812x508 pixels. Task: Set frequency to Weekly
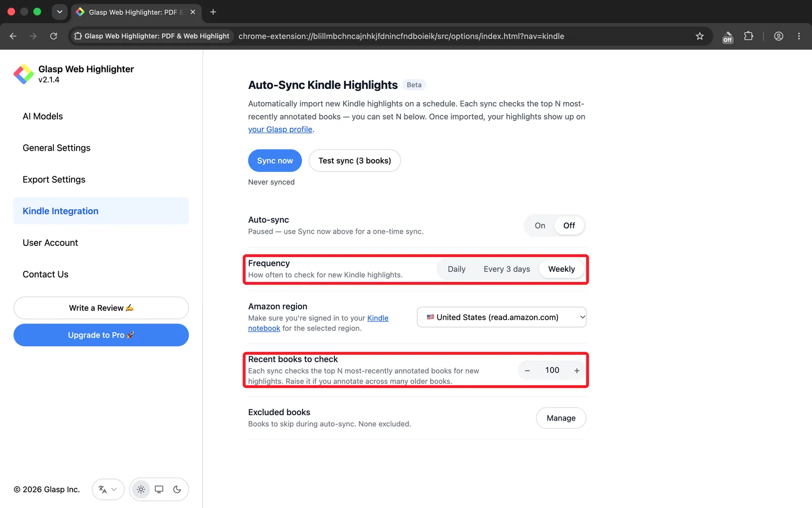pos(561,269)
